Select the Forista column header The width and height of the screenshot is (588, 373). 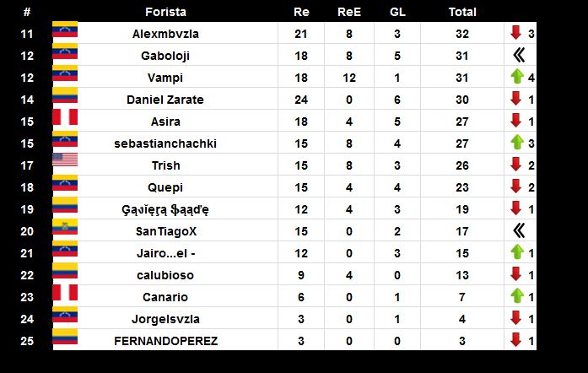click(x=165, y=12)
